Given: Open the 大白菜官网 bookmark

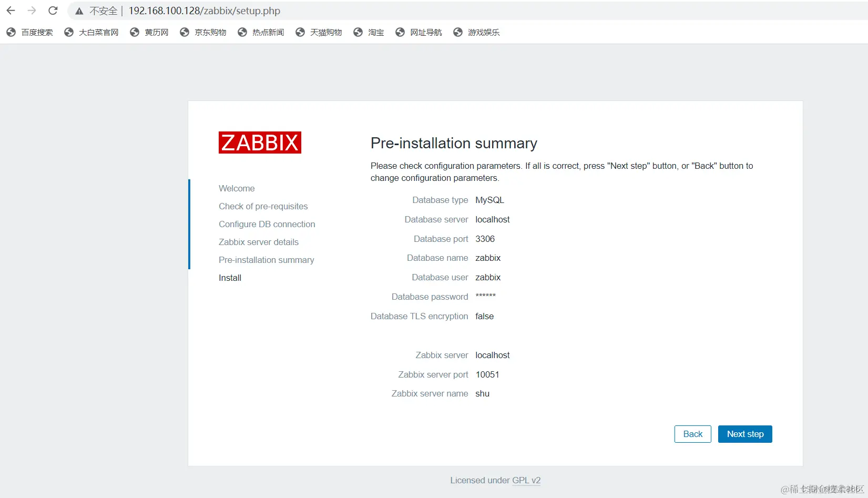Looking at the screenshot, I should click(91, 33).
